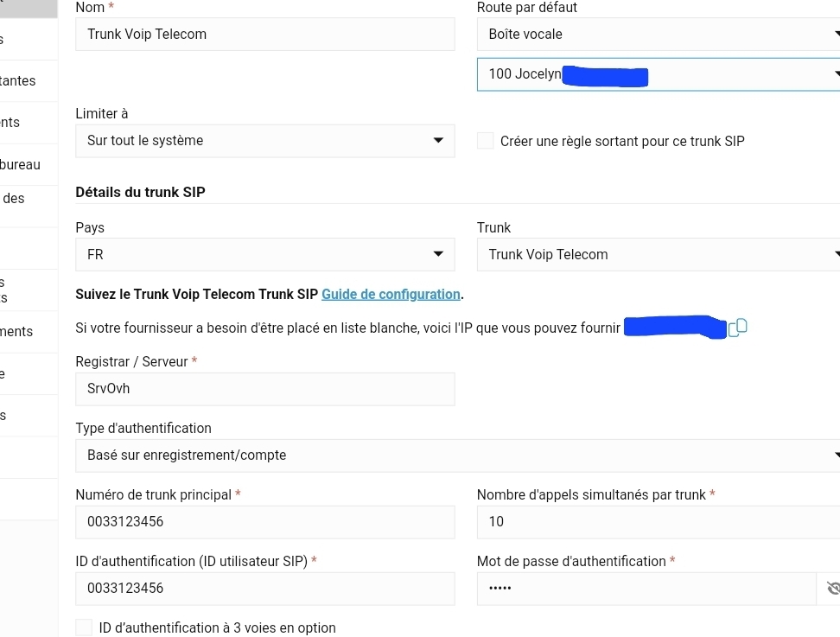The height and width of the screenshot is (637, 840).
Task: Open the Guide de configuration link
Action: click(x=391, y=295)
